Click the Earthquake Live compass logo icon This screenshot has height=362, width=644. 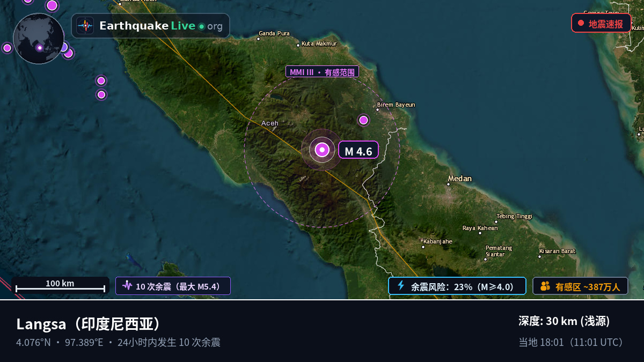85,26
